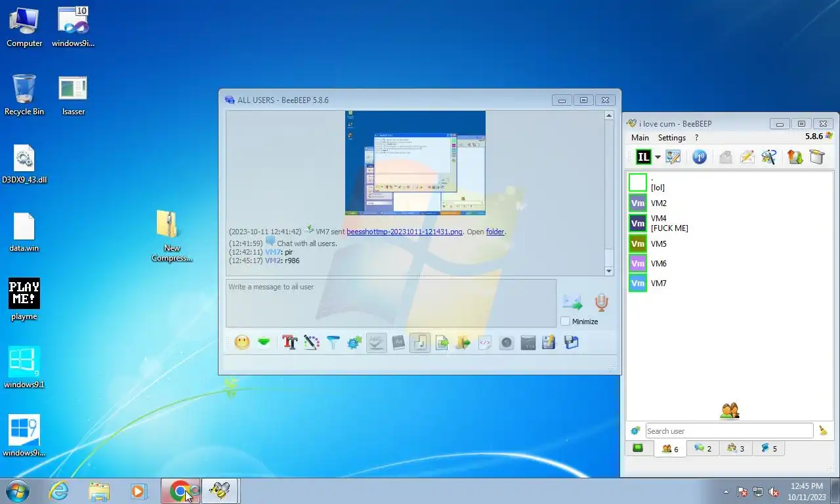Open the Windows Start menu

click(16, 491)
